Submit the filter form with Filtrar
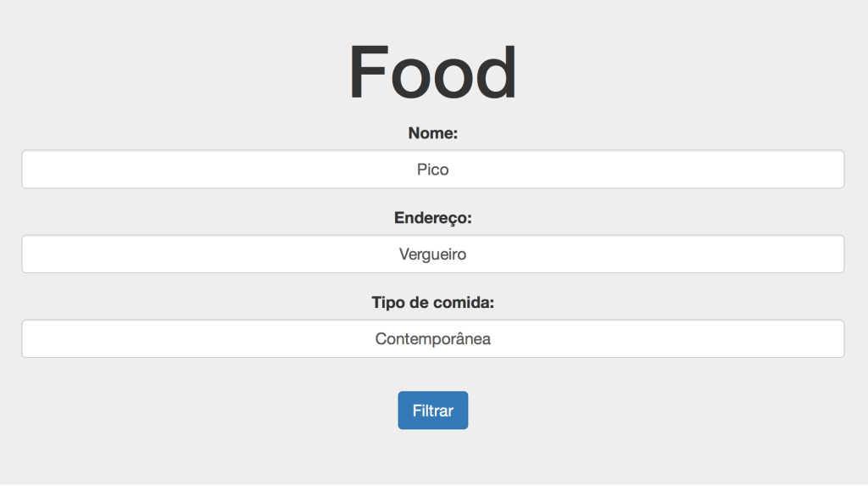868x486 pixels. pos(432,411)
